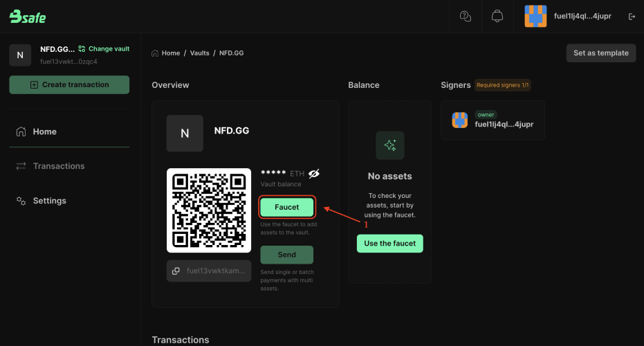Click the fuel13vwktkam... address field
Screen dimensions: 644x346
(x=209, y=271)
